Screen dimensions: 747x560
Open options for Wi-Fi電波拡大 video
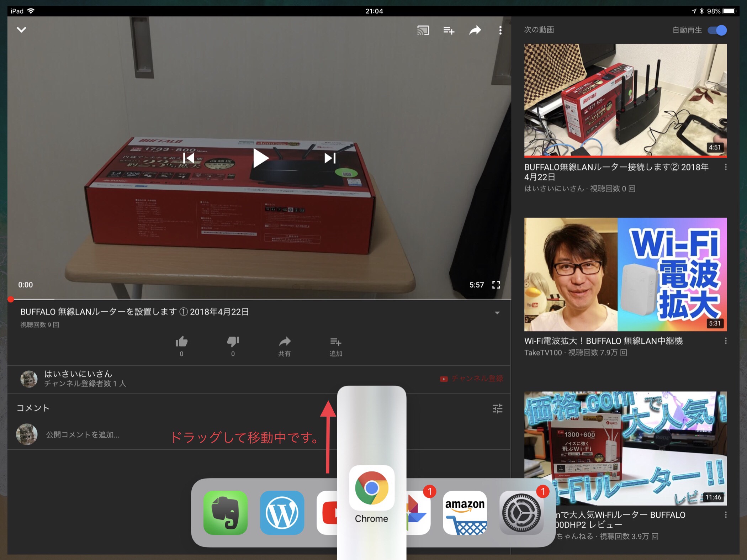click(x=725, y=341)
